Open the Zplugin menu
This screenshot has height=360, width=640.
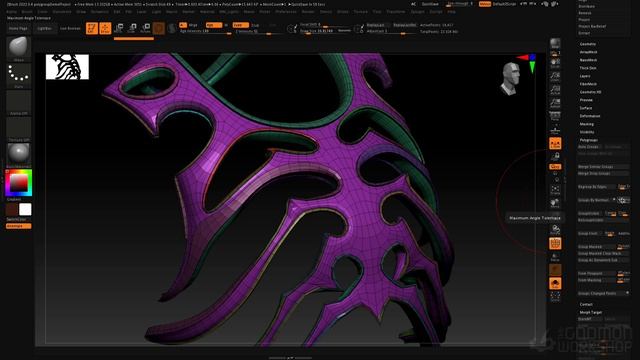418,12
